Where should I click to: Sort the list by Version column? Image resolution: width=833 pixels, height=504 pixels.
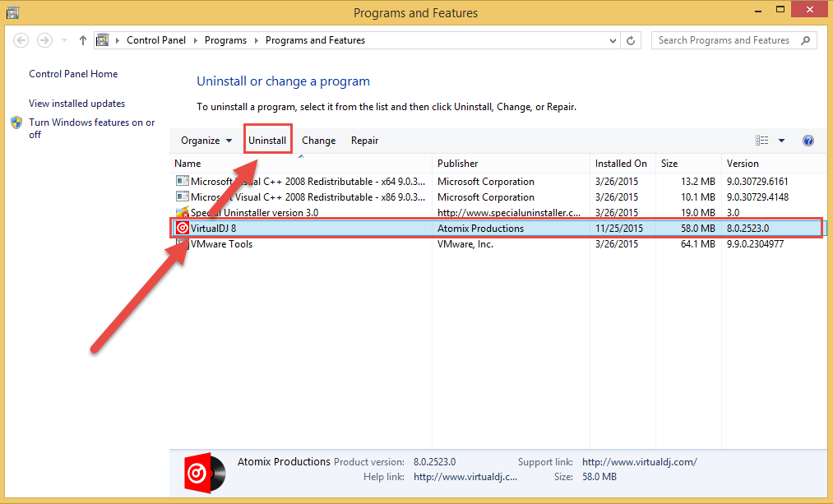pos(774,164)
